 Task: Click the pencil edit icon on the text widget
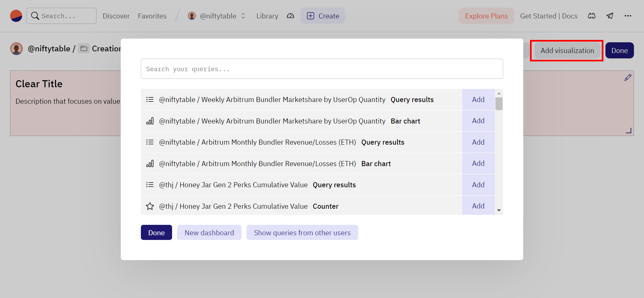click(628, 78)
